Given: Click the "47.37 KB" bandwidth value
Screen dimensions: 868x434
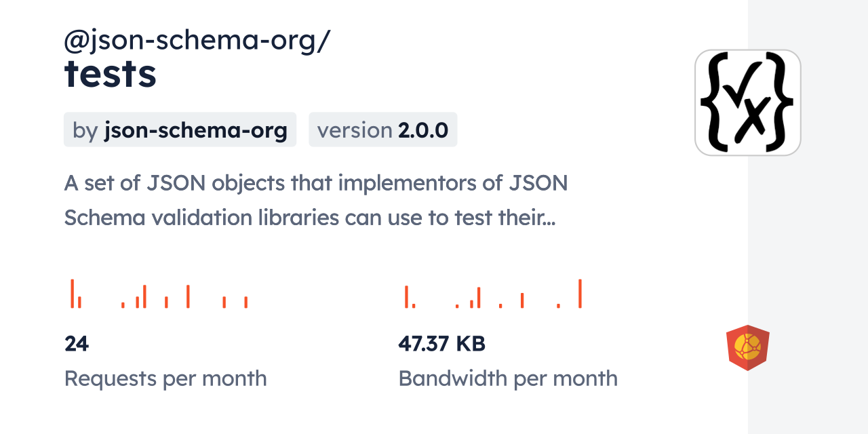Looking at the screenshot, I should click(x=441, y=344).
